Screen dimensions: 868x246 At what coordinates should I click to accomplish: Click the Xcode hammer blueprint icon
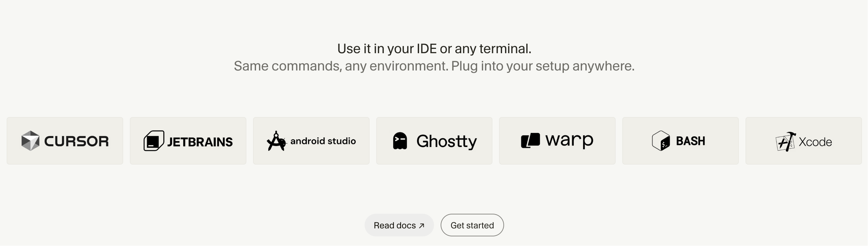785,142
